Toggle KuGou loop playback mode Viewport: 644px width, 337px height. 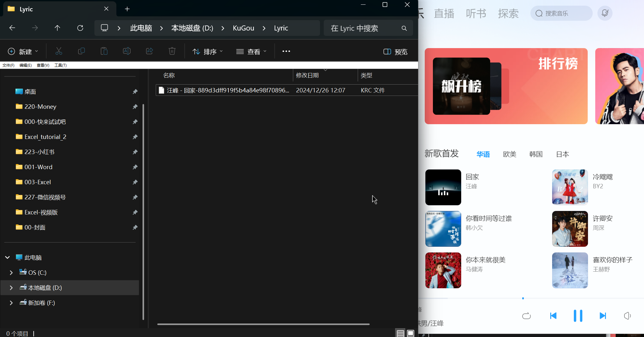click(526, 316)
